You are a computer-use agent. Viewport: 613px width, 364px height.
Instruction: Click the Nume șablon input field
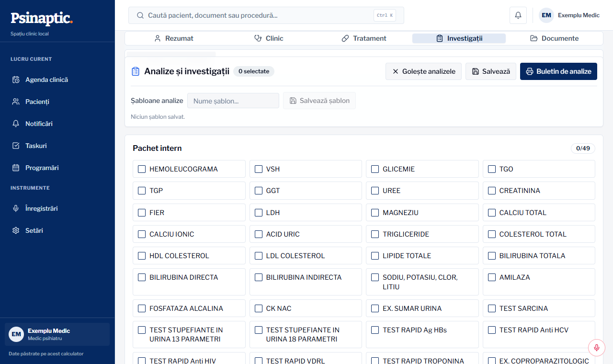click(x=233, y=101)
